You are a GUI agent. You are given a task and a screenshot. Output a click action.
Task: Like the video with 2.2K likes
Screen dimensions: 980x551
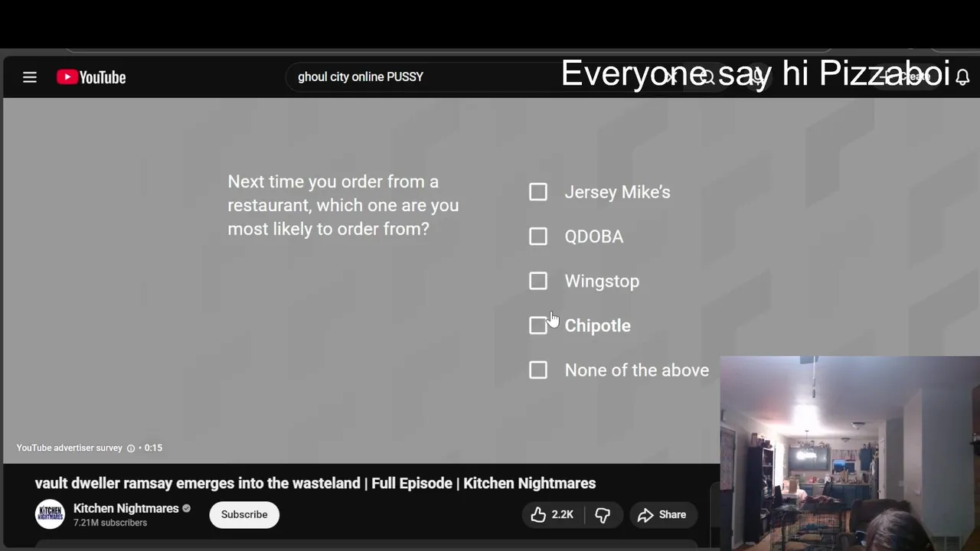pyautogui.click(x=552, y=514)
